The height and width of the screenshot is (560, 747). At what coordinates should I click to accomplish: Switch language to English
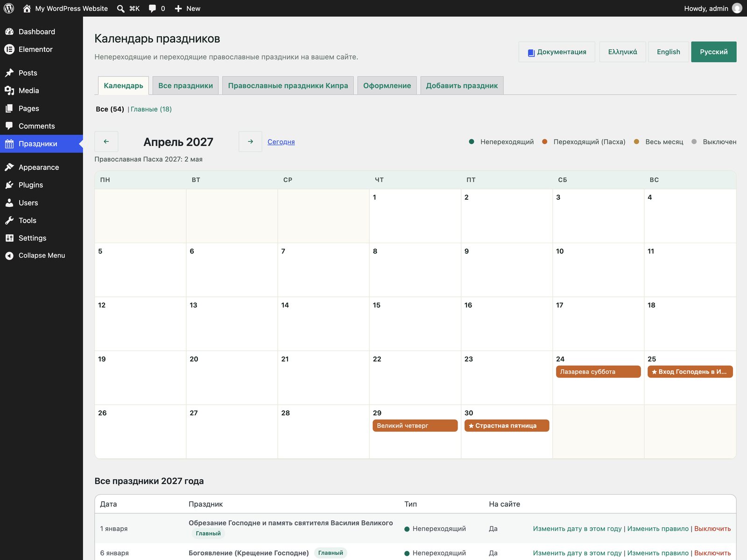pyautogui.click(x=668, y=52)
